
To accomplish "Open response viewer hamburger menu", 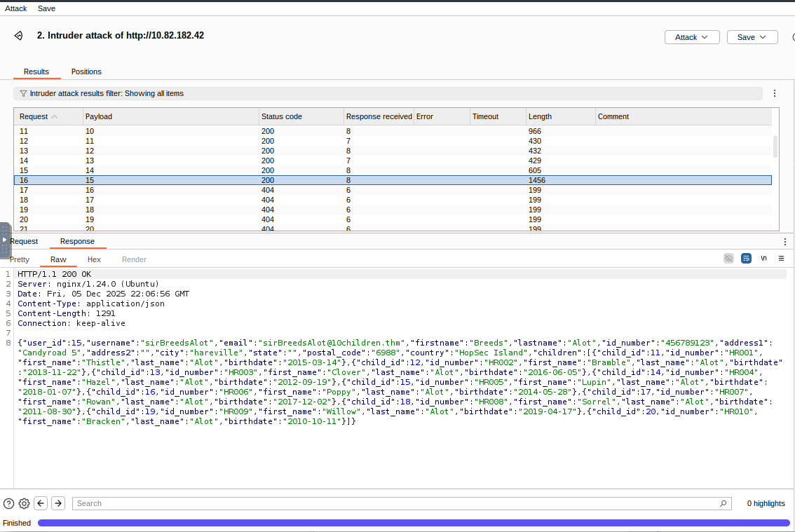I will [x=781, y=258].
